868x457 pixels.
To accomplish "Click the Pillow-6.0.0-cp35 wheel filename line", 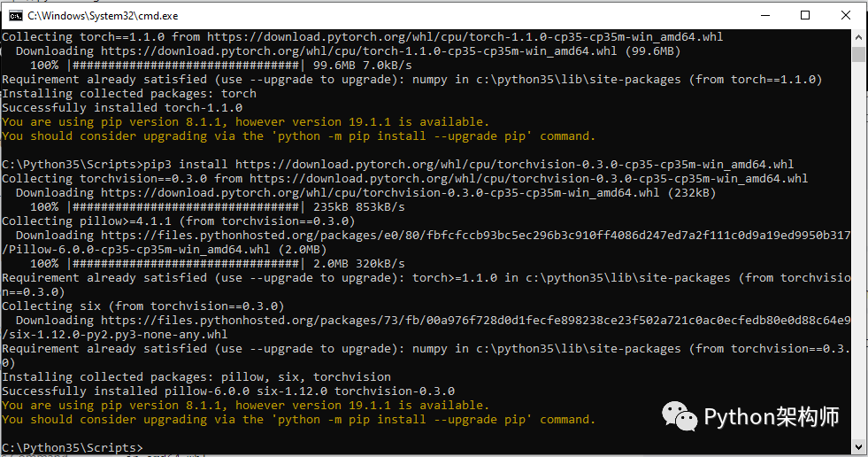I will 165,250.
